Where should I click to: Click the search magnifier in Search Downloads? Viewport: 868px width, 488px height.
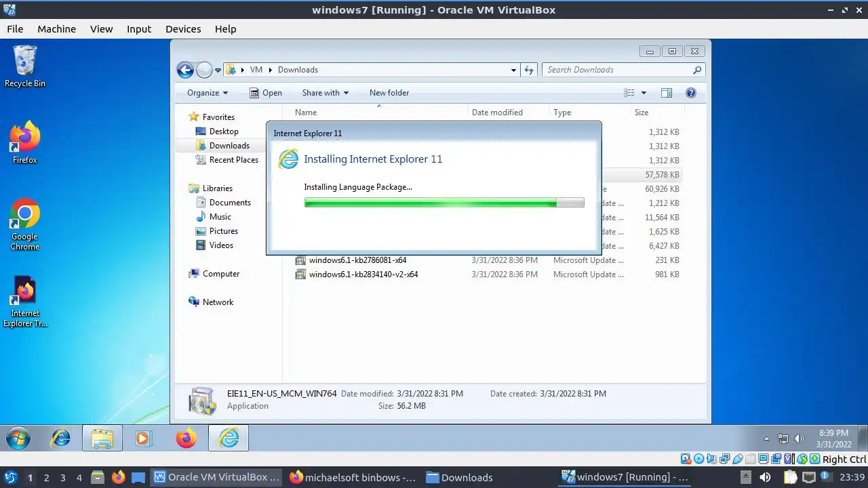click(x=697, y=70)
